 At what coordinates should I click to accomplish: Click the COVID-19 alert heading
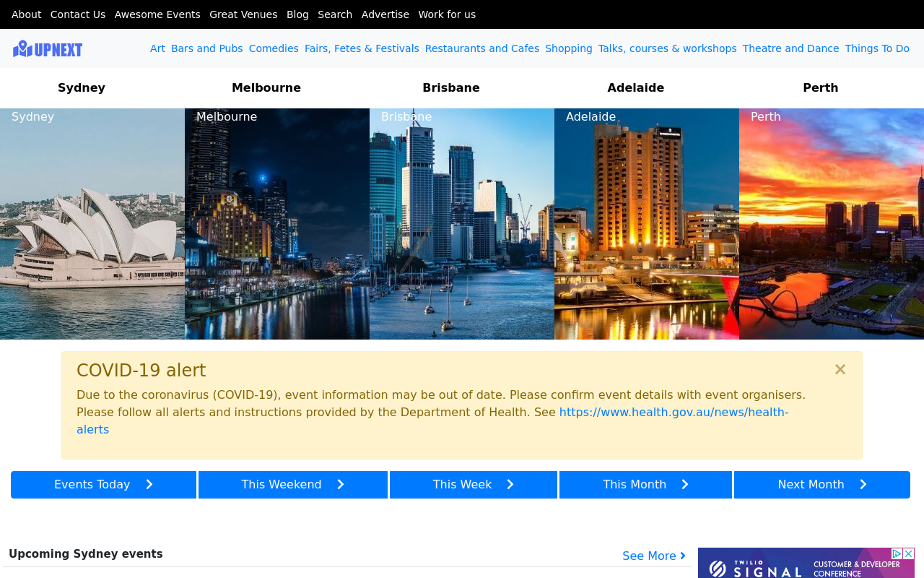[141, 371]
